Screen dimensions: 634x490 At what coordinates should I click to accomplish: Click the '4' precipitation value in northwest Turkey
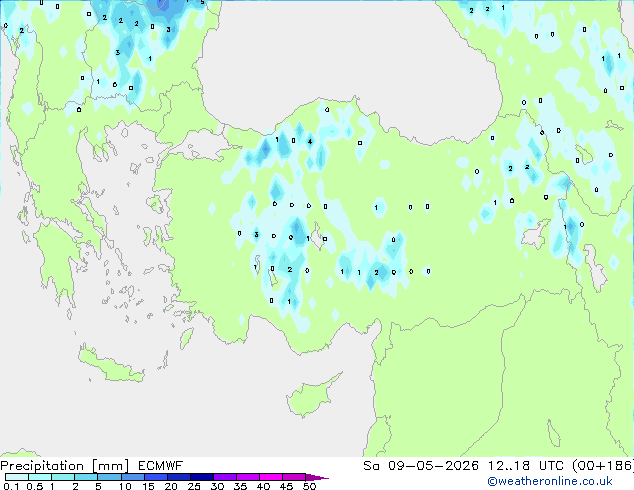pos(310,142)
